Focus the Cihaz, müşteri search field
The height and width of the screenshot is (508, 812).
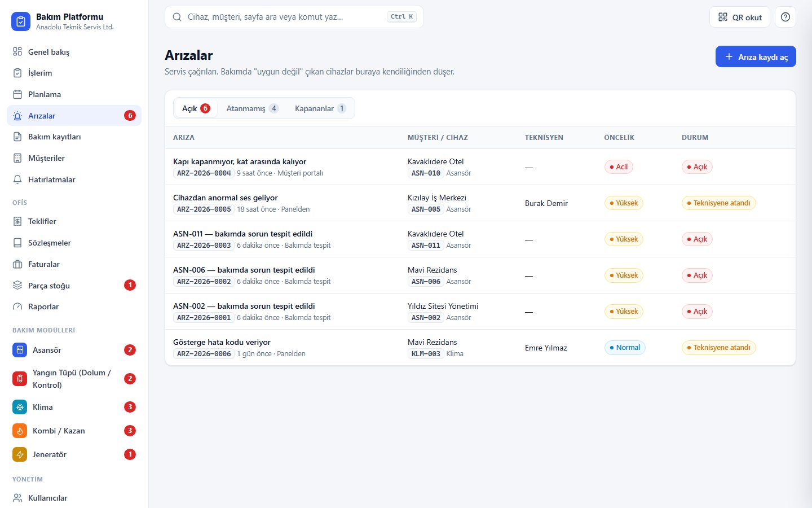[294, 17]
